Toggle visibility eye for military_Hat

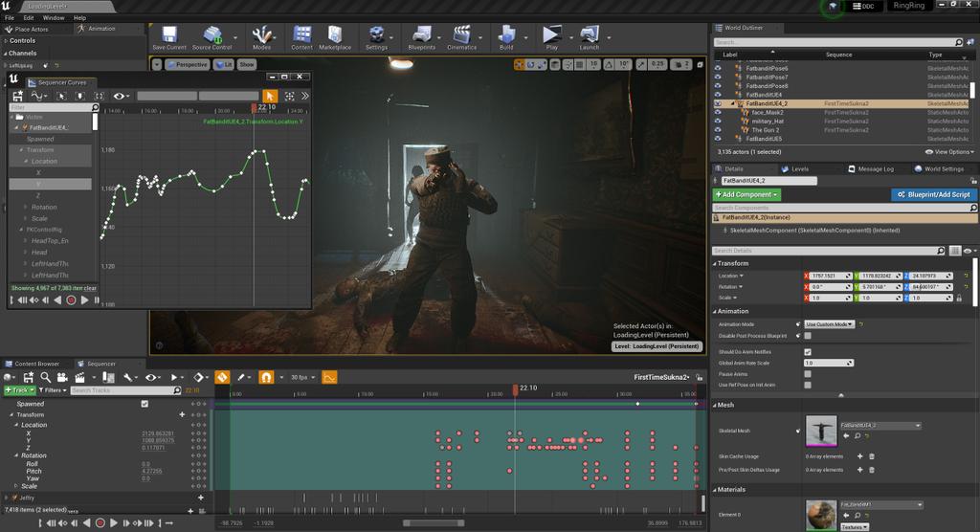point(718,122)
